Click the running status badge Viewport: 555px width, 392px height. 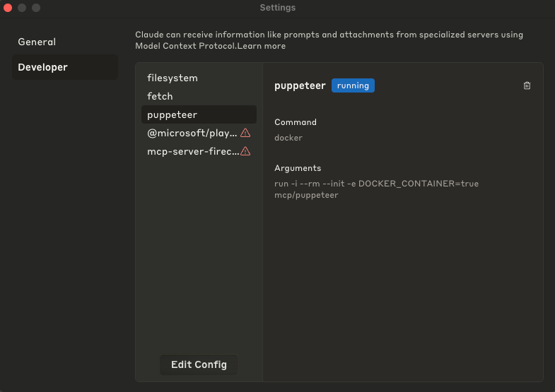click(353, 85)
